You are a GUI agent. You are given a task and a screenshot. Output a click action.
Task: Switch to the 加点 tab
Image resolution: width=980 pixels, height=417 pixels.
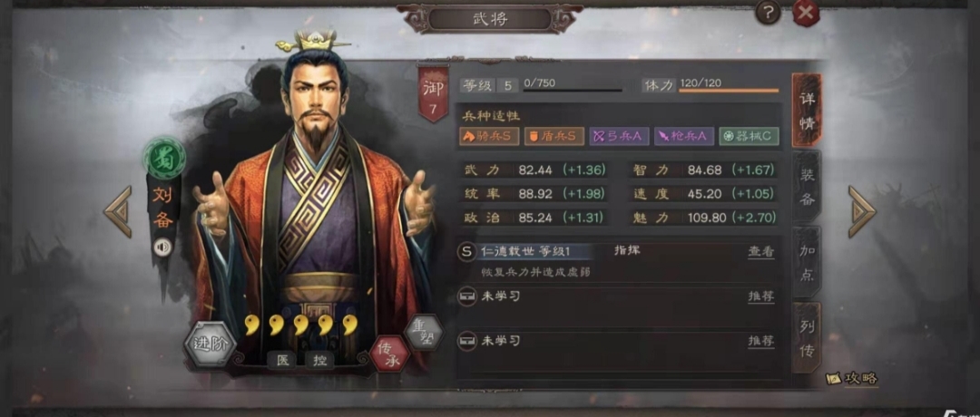(807, 262)
